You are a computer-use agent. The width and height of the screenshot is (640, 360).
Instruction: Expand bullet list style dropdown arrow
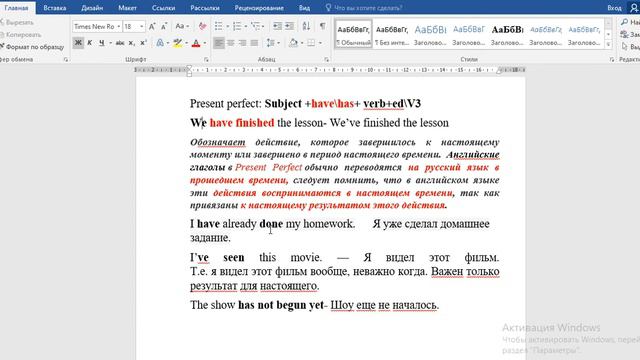(227, 26)
